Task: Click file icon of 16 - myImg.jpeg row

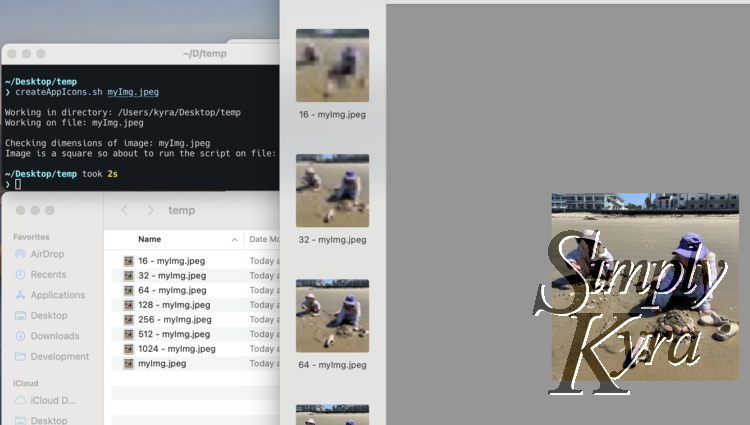Action: [129, 261]
